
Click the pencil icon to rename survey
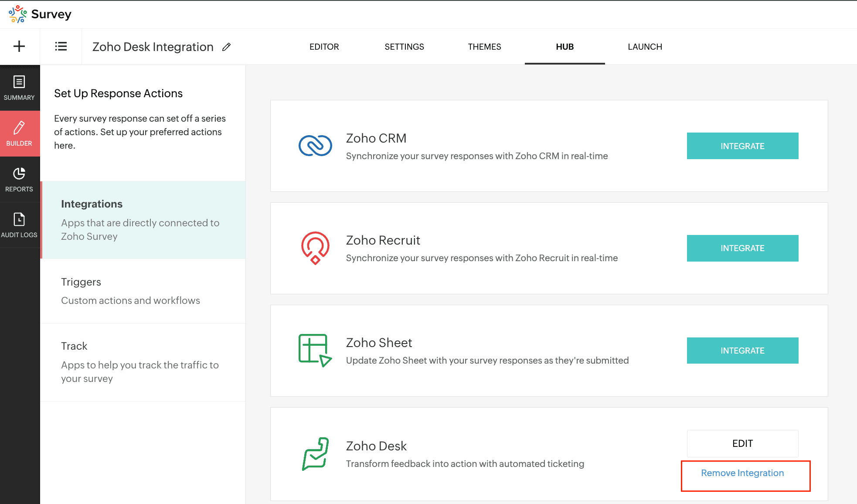pos(226,47)
